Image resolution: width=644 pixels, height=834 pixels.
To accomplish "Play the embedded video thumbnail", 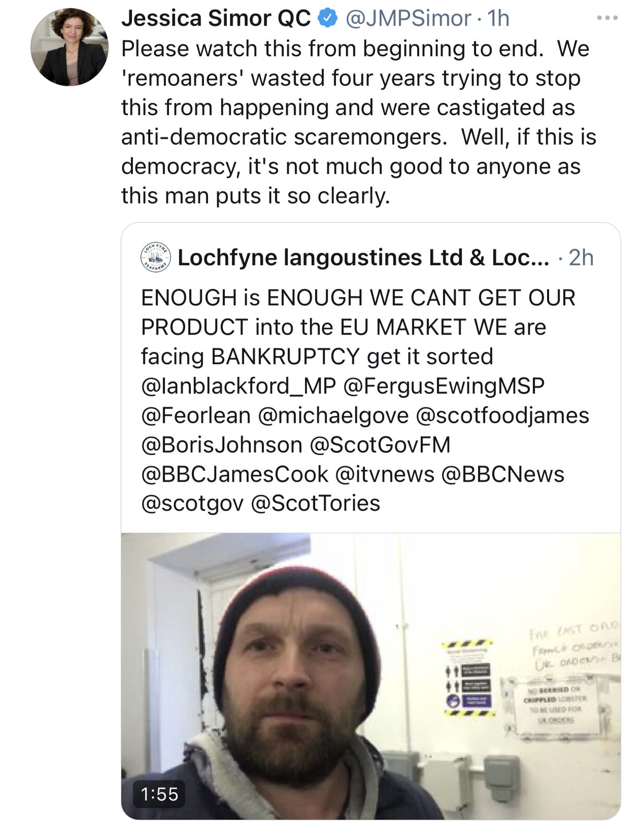I will [371, 676].
